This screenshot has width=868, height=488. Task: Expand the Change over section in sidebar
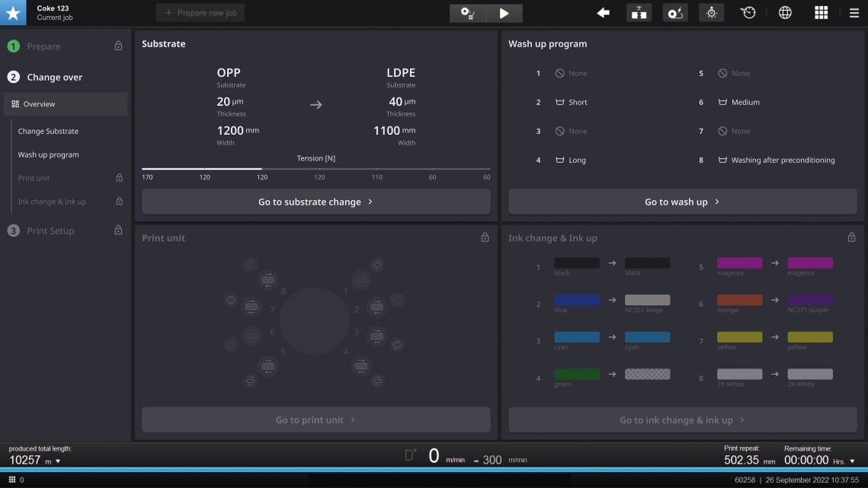point(54,77)
